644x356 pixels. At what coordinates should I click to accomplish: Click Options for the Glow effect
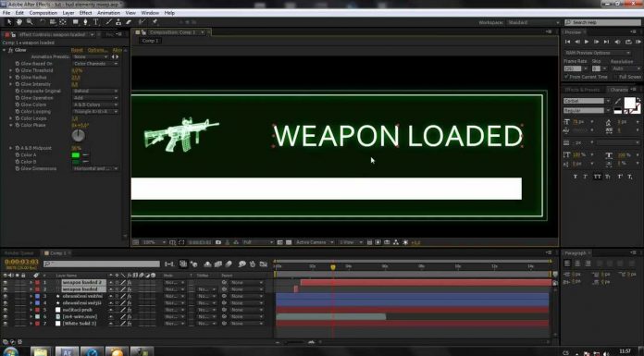(97, 50)
